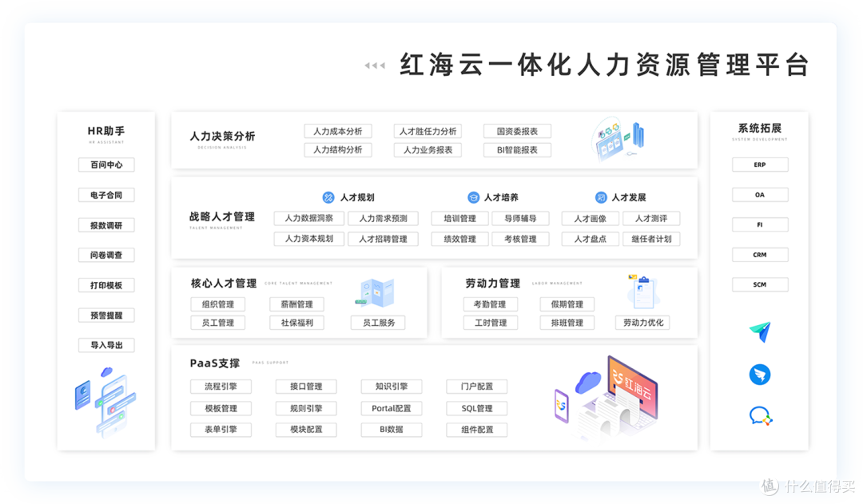
Task: Click 员工服务 box
Action: click(379, 323)
